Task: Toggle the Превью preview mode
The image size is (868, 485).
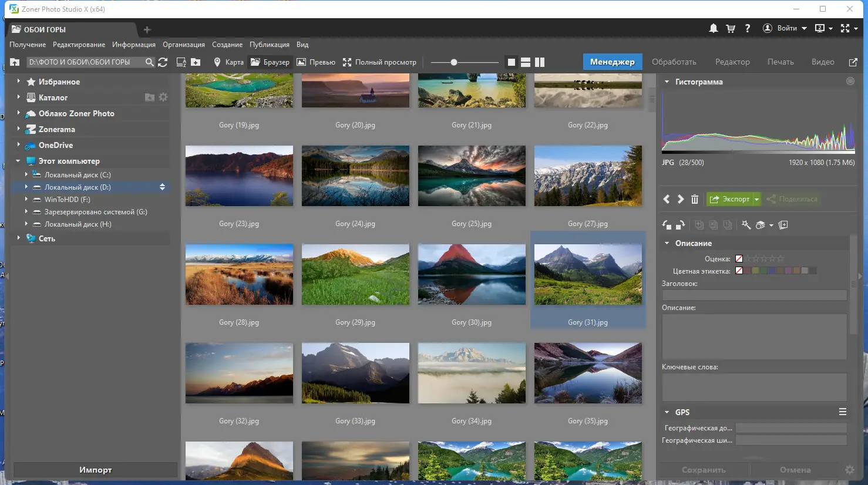Action: (x=316, y=62)
